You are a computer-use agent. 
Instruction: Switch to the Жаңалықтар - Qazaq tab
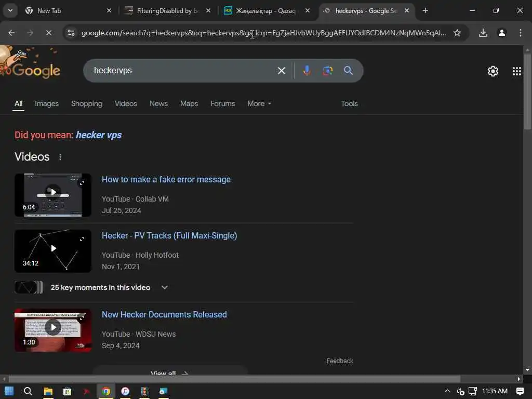click(267, 11)
